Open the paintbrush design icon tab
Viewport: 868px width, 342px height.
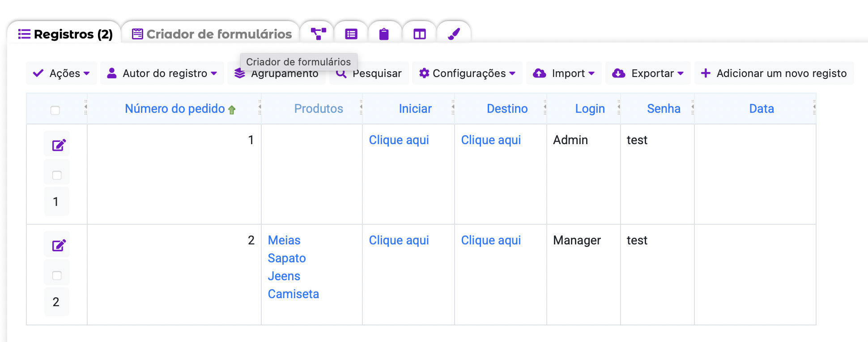[454, 34]
